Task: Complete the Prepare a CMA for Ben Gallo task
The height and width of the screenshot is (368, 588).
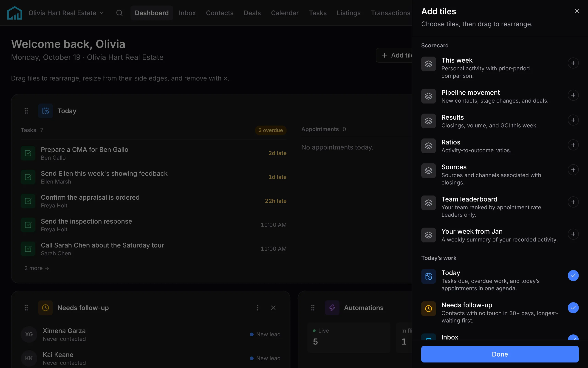Action: click(x=28, y=153)
